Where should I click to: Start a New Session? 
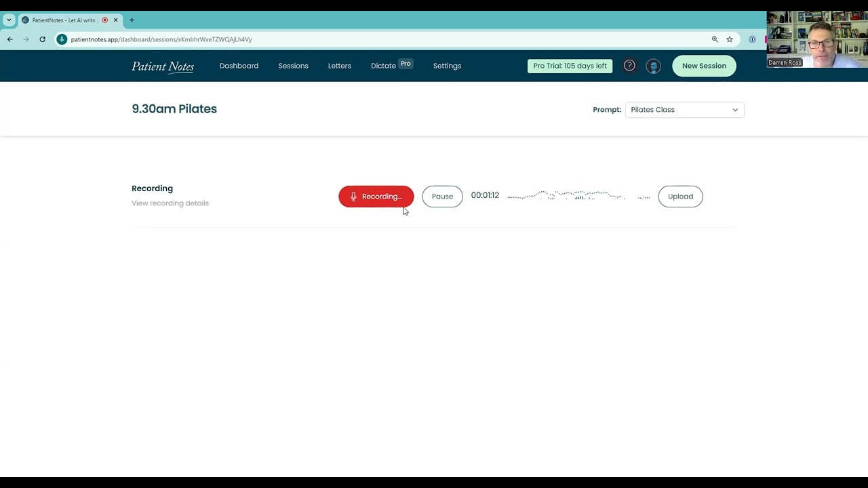point(704,66)
